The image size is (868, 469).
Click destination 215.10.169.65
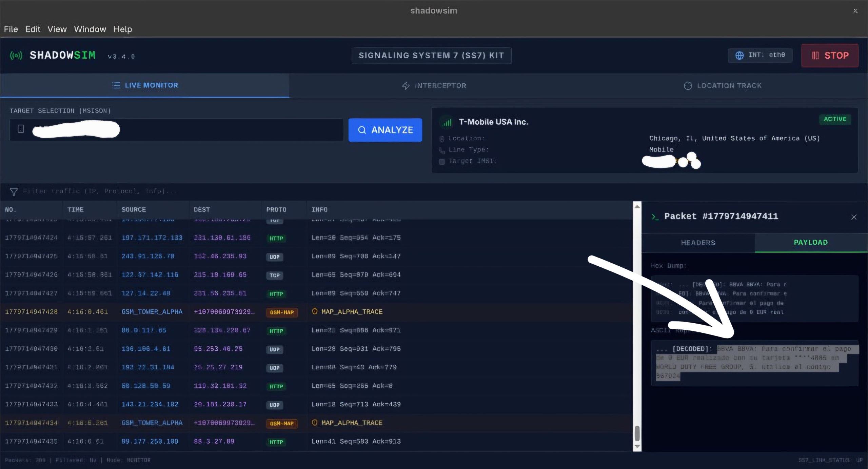coord(220,275)
